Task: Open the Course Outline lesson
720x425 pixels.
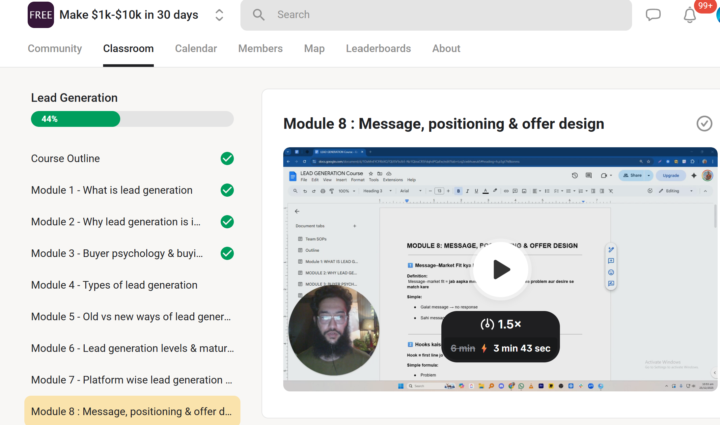Action: pyautogui.click(x=132, y=158)
